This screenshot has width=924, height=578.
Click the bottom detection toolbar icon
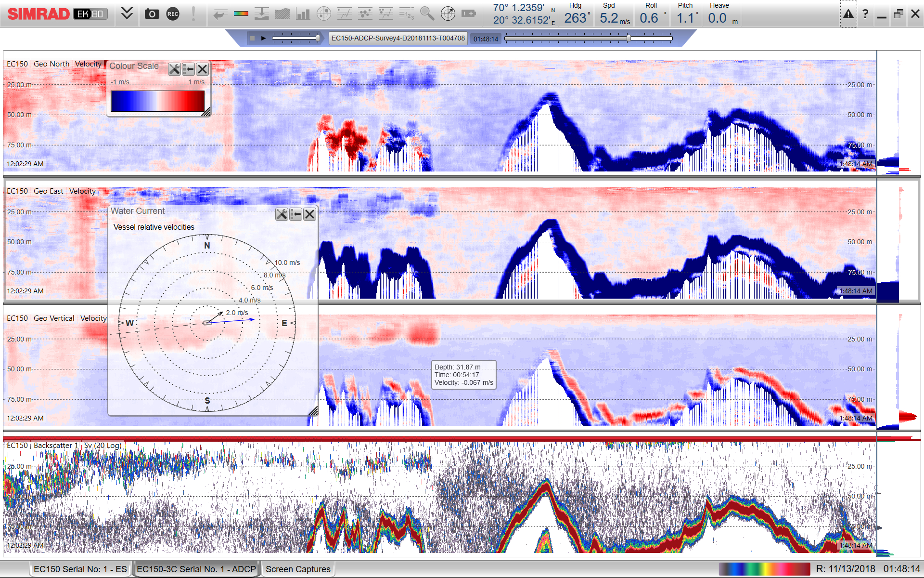point(261,14)
